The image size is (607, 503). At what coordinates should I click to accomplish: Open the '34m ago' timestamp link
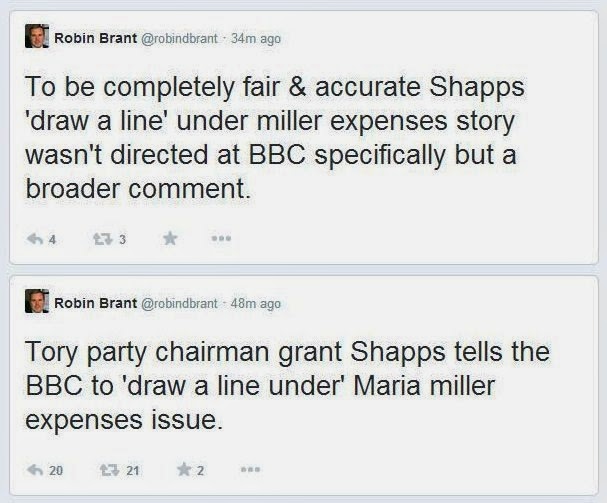pyautogui.click(x=255, y=39)
